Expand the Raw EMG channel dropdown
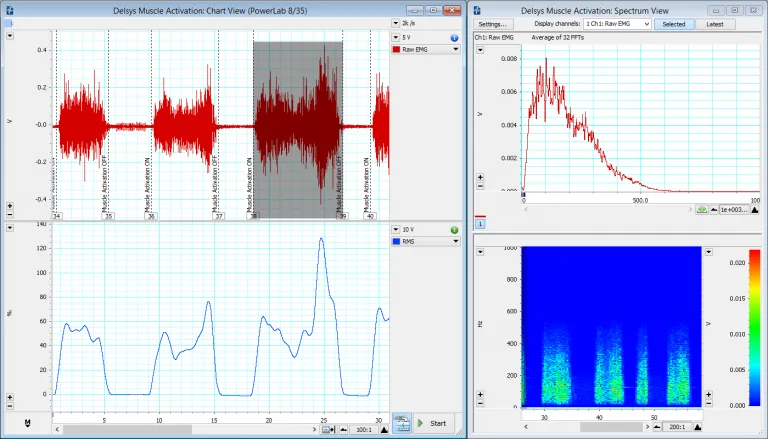This screenshot has height=439, width=768. [x=456, y=48]
